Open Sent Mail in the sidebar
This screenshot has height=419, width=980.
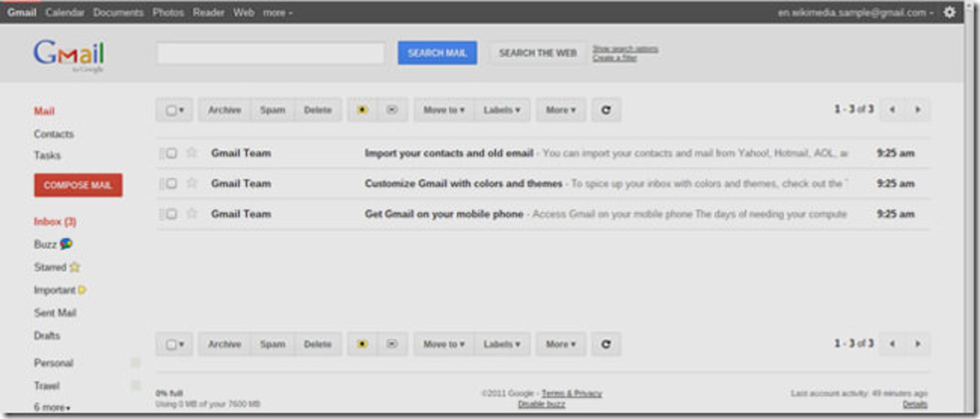tap(55, 312)
